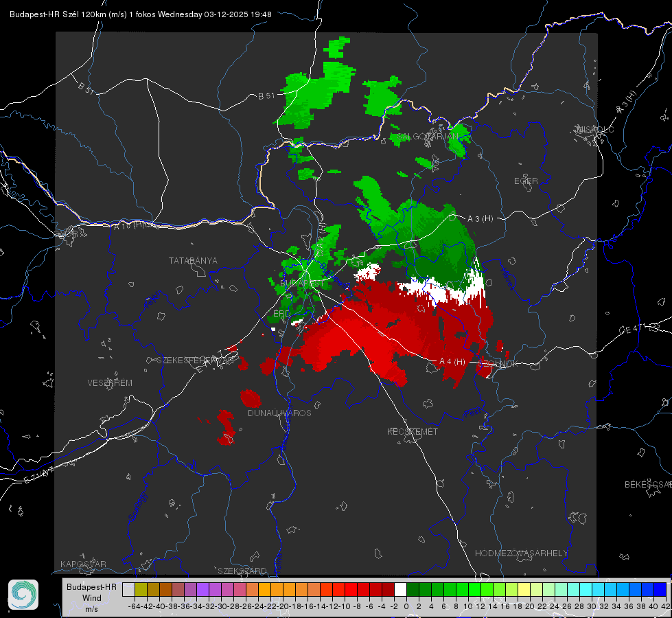Click the MISKOLC city label

595,130
